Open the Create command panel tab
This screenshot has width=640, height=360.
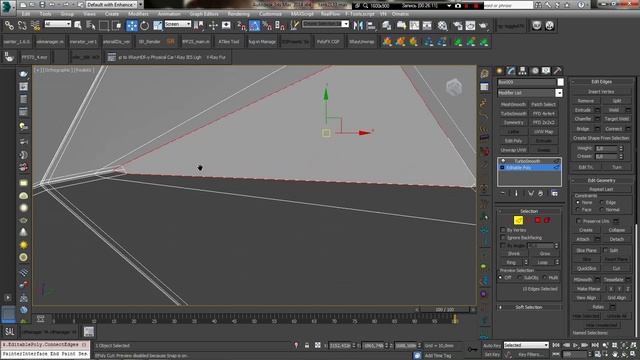[x=499, y=71]
